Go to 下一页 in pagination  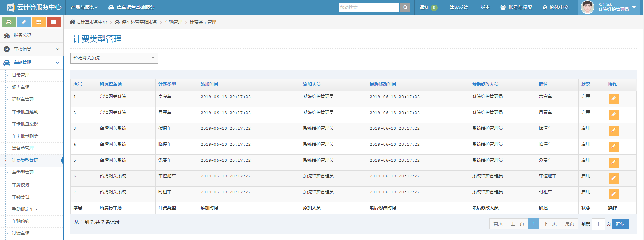(x=550, y=224)
